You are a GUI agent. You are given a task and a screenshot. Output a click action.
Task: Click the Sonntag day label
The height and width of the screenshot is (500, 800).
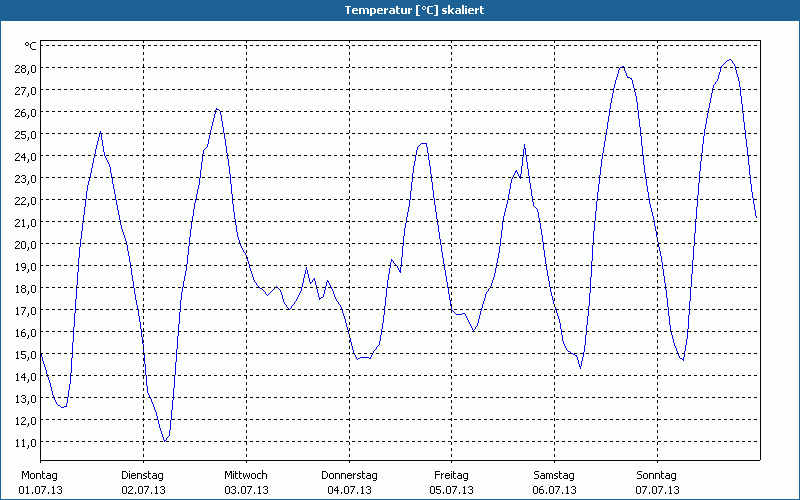[x=657, y=476]
